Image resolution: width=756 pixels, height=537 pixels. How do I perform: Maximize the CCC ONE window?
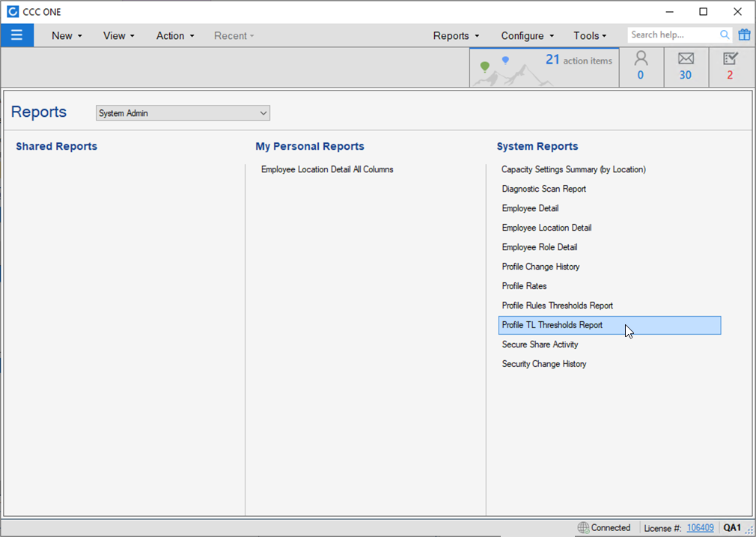point(704,11)
